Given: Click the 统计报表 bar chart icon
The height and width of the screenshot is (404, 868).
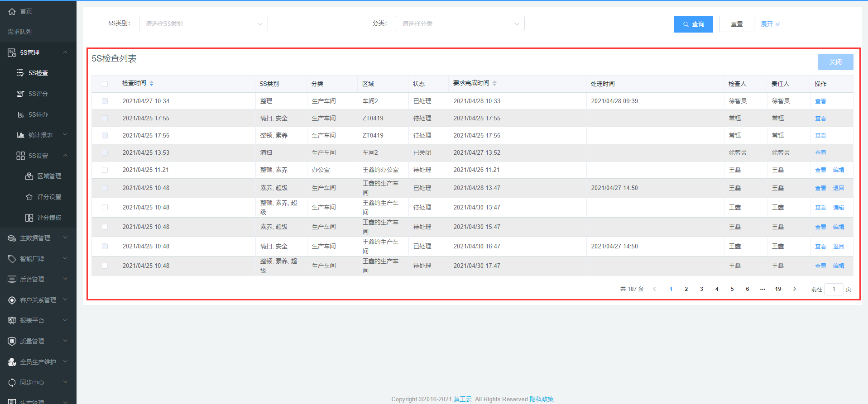Looking at the screenshot, I should [20, 135].
